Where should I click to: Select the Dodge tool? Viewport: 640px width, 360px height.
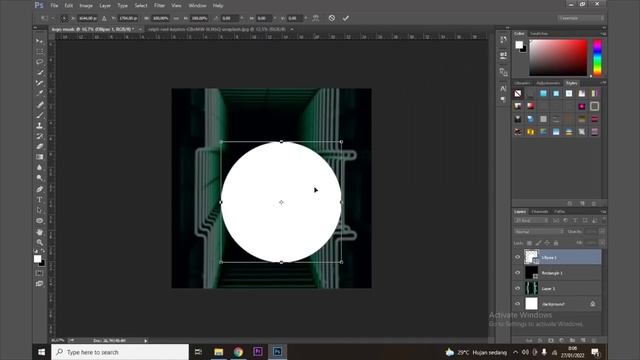[39, 178]
